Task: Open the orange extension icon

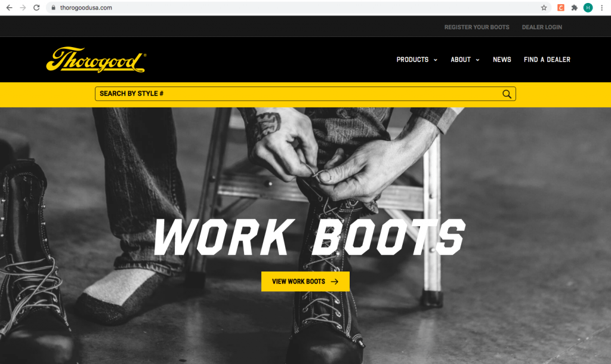Action: click(x=561, y=7)
